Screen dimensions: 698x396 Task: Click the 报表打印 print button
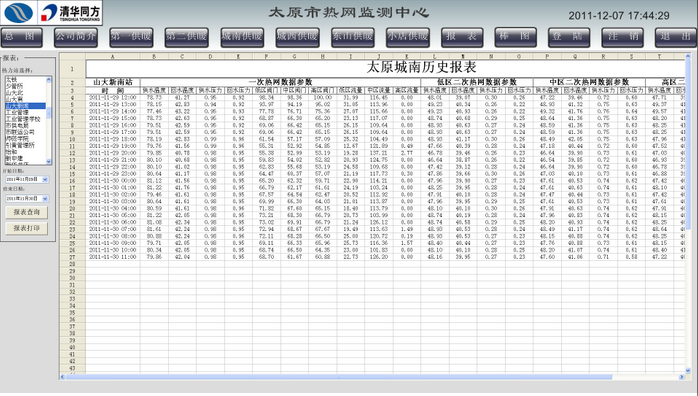(27, 228)
